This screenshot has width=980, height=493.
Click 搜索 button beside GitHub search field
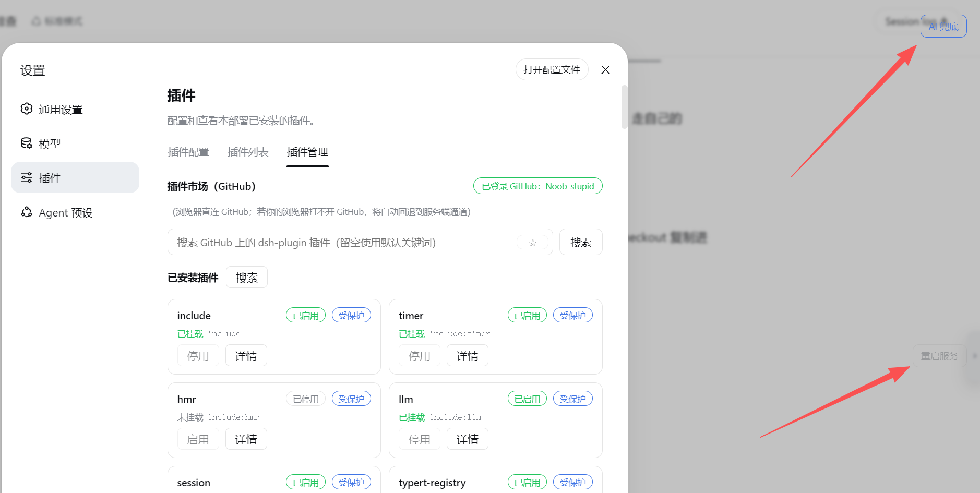pyautogui.click(x=581, y=242)
